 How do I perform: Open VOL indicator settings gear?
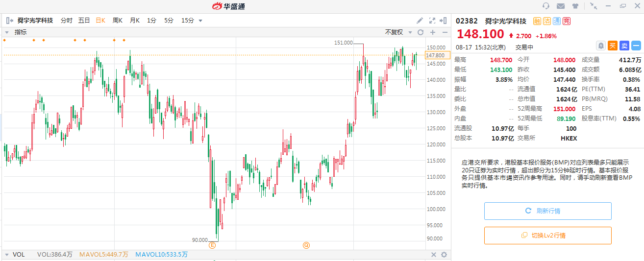point(444,255)
